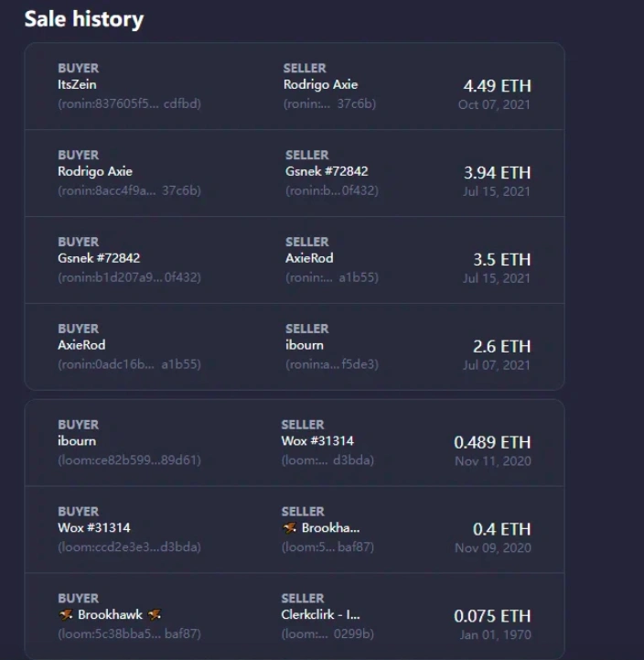Select the ronin:837605f5...cdfbd buyer address
The height and width of the screenshot is (660, 644).
coord(129,103)
